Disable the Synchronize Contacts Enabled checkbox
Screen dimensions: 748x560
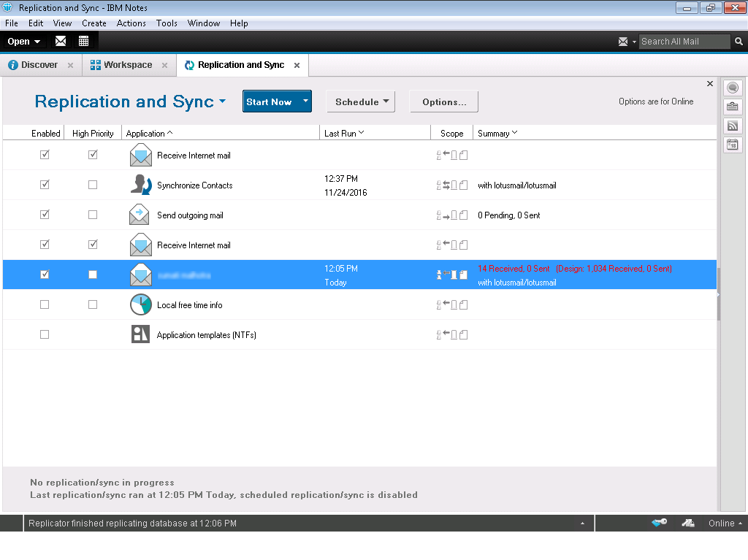tap(45, 185)
